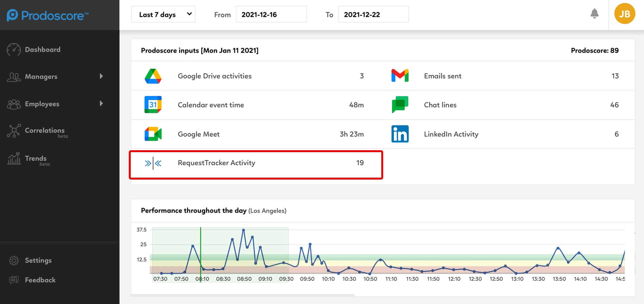Image resolution: width=644 pixels, height=304 pixels.
Task: Click the Prodoscore: 89 value
Action: point(595,50)
